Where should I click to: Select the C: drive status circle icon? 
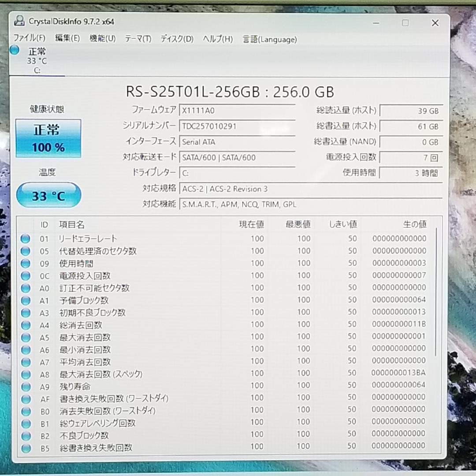(x=15, y=50)
